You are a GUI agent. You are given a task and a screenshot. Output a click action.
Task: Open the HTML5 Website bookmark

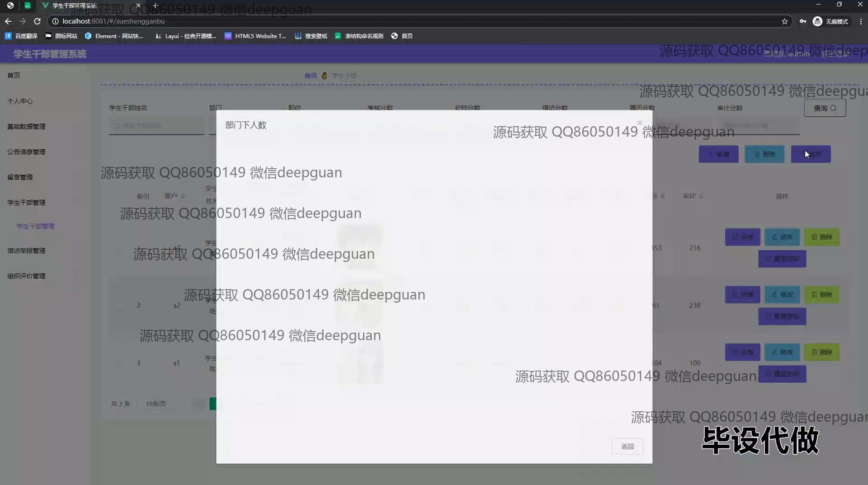(x=255, y=36)
